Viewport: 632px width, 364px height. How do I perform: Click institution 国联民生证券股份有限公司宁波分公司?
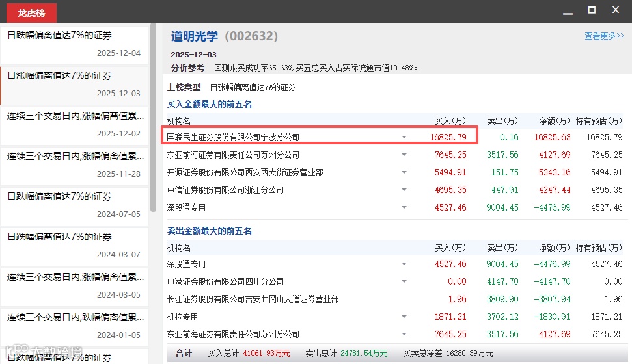pos(233,137)
